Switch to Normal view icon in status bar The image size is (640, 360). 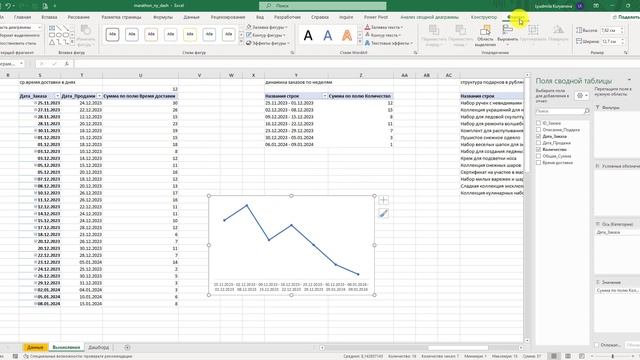click(554, 356)
